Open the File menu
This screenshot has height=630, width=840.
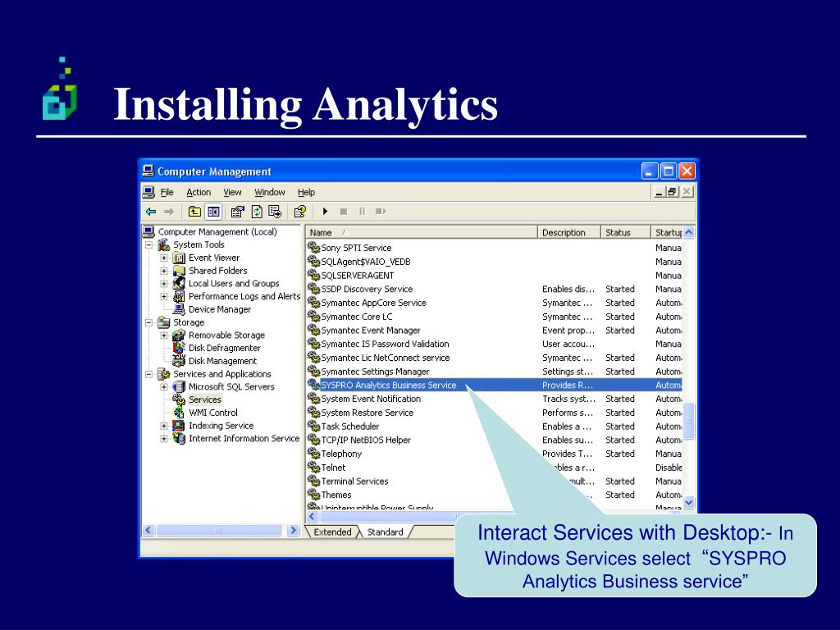(x=167, y=192)
